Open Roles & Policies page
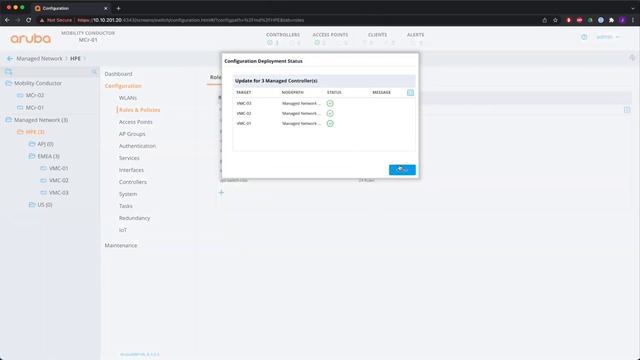 [x=139, y=110]
